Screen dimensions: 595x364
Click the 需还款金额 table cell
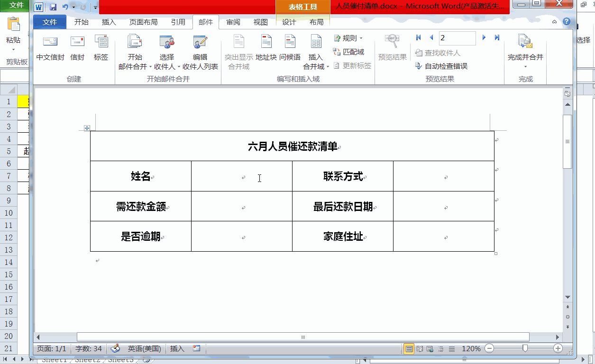click(141, 207)
